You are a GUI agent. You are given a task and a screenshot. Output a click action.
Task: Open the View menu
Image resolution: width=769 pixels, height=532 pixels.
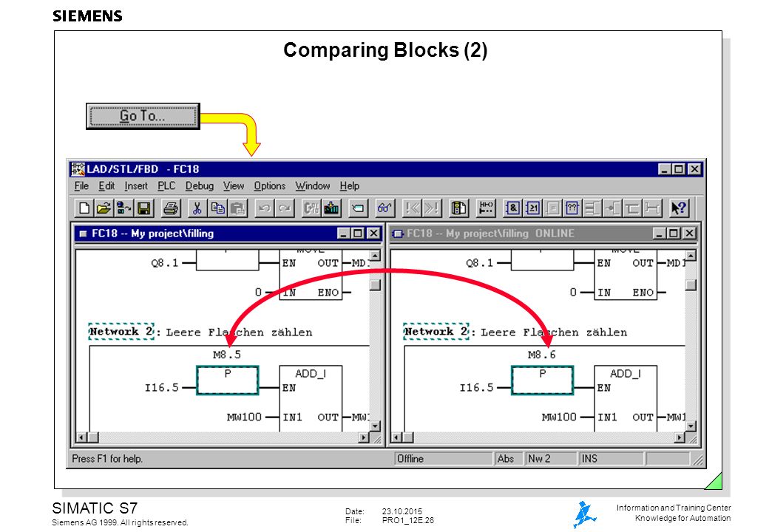point(234,186)
